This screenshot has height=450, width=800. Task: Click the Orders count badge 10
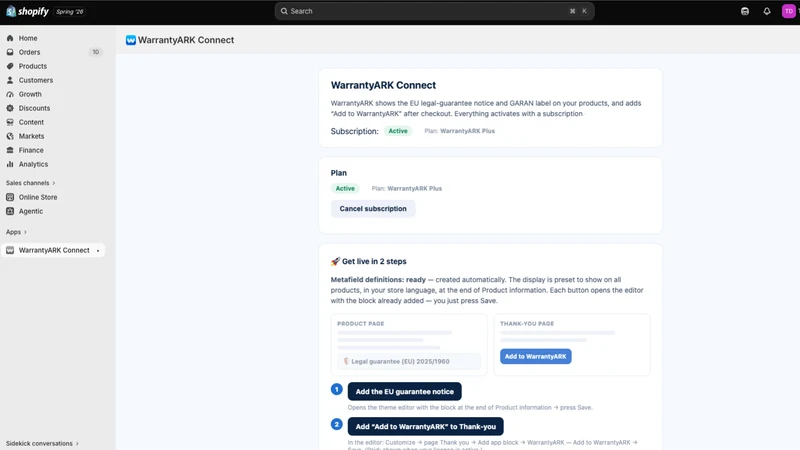click(95, 52)
